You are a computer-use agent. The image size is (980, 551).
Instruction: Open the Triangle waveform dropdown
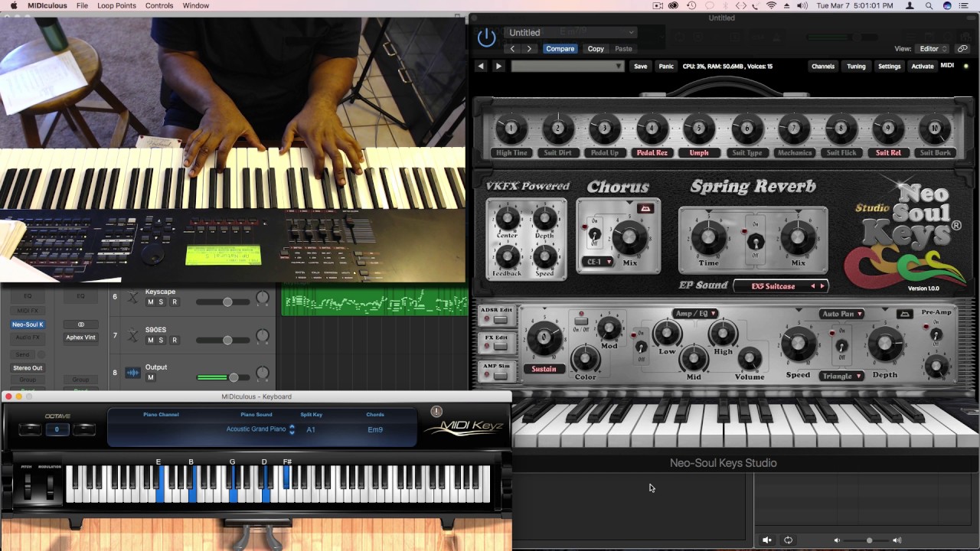tap(841, 376)
